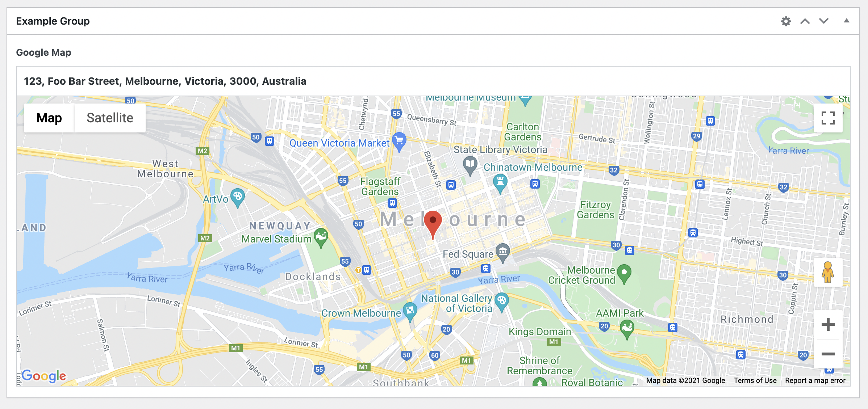868x409 pixels.
Task: Open the Terms of Use link
Action: (x=755, y=380)
